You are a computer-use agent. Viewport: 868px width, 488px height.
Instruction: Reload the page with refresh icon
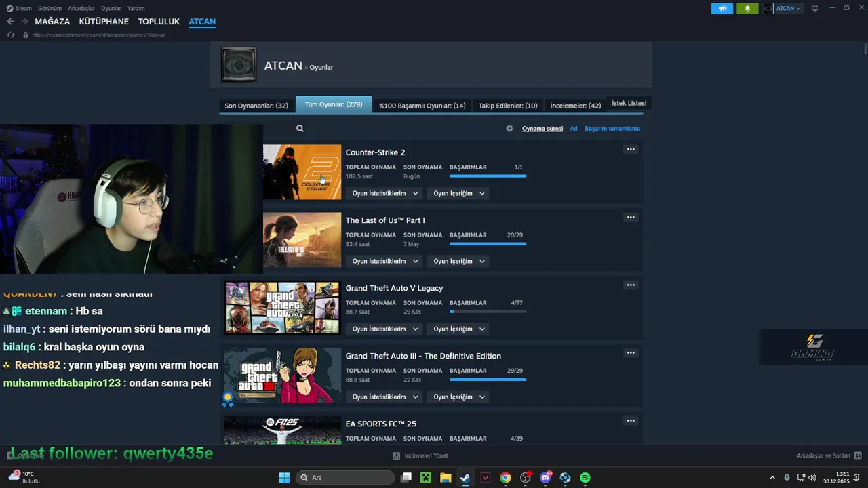tap(10, 35)
